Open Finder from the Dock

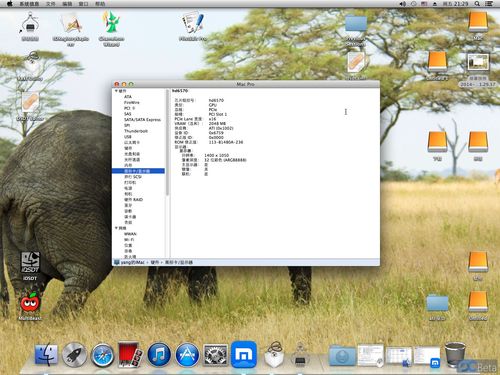[x=46, y=355]
